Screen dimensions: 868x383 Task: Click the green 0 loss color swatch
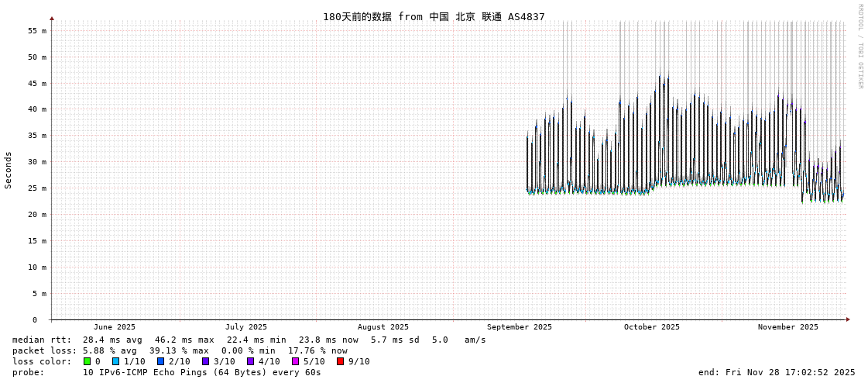(x=87, y=361)
